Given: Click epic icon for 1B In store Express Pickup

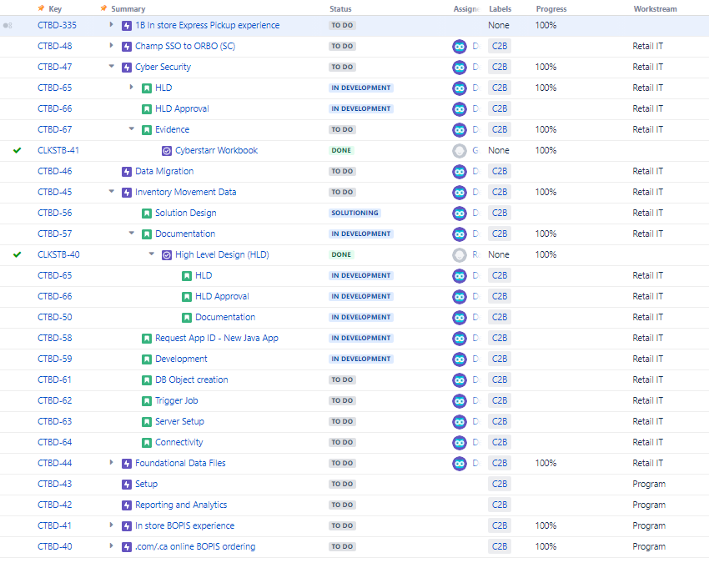Looking at the screenshot, I should 127,26.
